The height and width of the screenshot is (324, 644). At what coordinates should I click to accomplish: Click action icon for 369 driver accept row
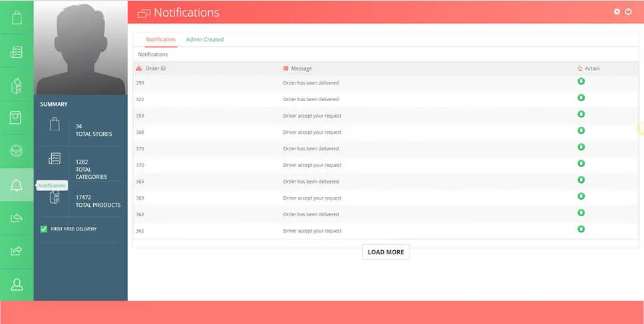click(581, 196)
